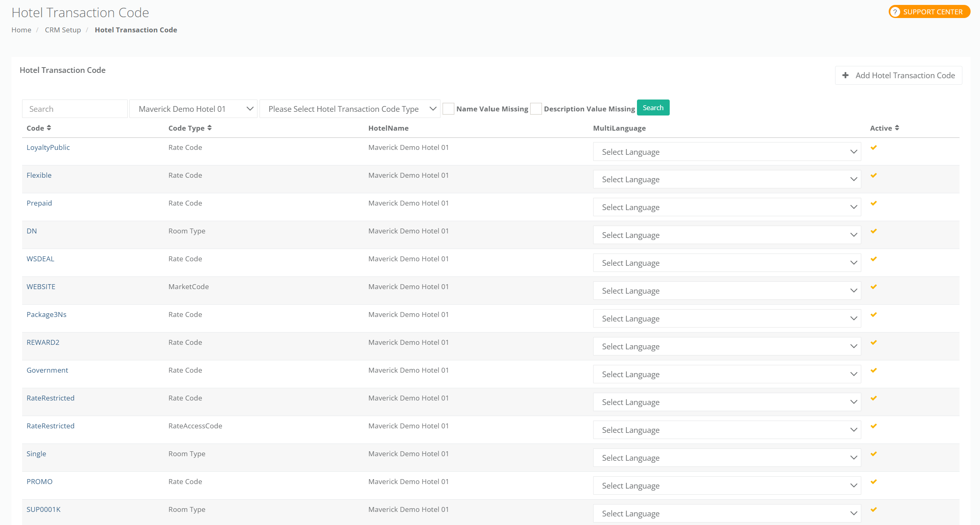Screen dimensions: 980x525
Task: Click the active checkmark for WSDEAL row
Action: pos(874,259)
